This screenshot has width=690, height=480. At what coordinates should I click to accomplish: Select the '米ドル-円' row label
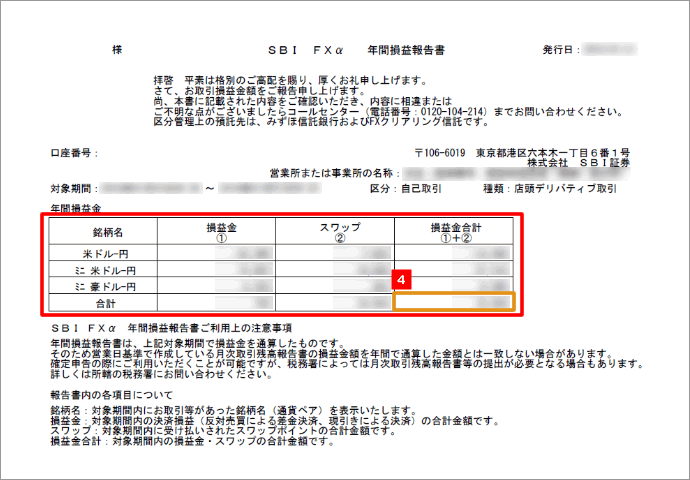click(106, 254)
